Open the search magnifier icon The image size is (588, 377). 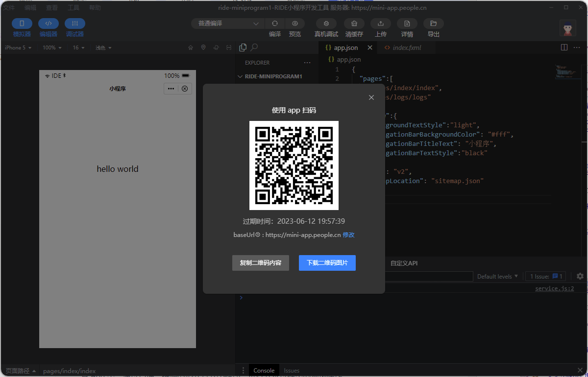pyautogui.click(x=254, y=47)
